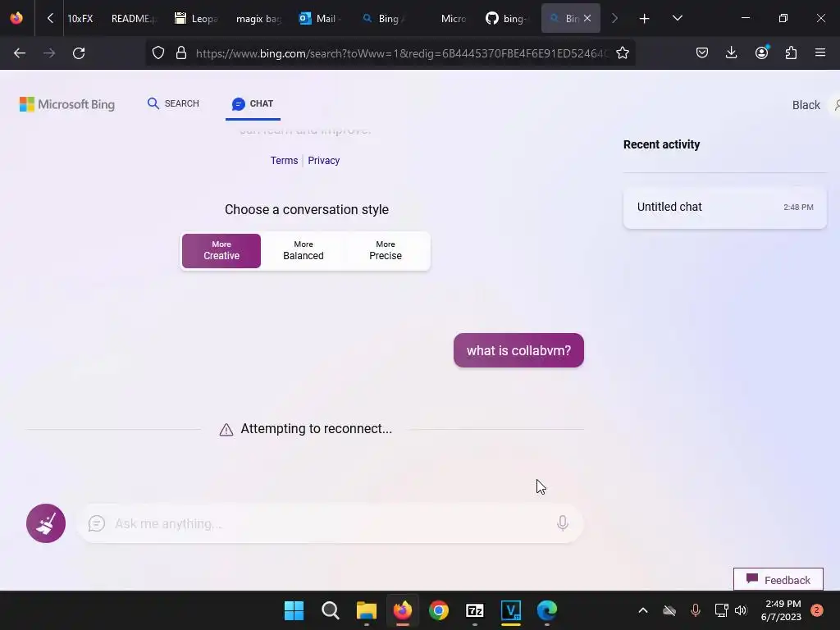Open the Extensions puzzle icon
Viewport: 840px width, 630px height.
click(x=791, y=53)
